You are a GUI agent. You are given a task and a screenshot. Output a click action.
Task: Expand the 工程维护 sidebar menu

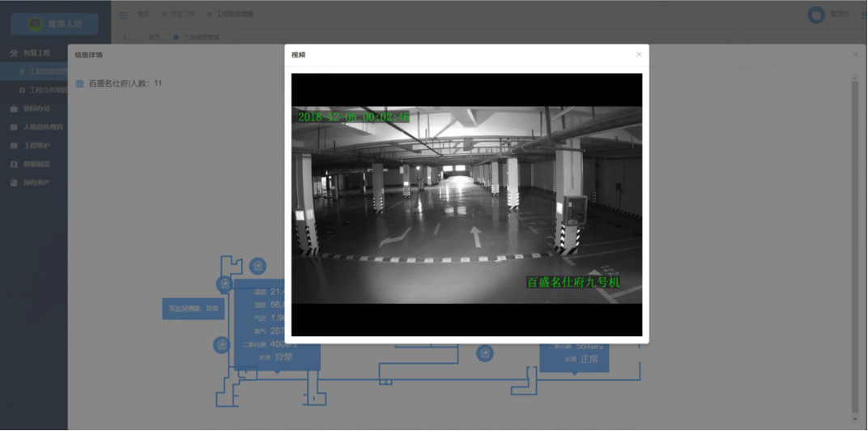tap(36, 146)
